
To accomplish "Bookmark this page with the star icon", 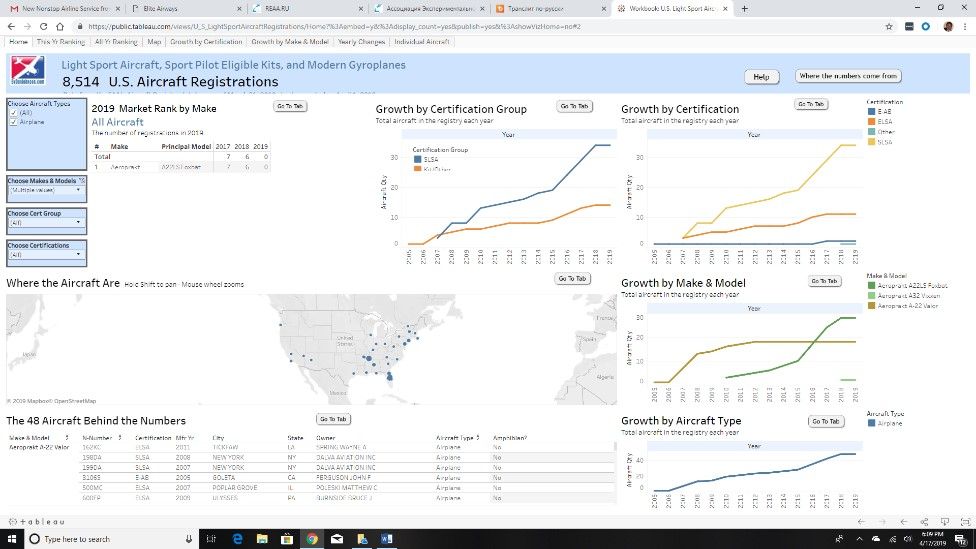I will (x=889, y=26).
